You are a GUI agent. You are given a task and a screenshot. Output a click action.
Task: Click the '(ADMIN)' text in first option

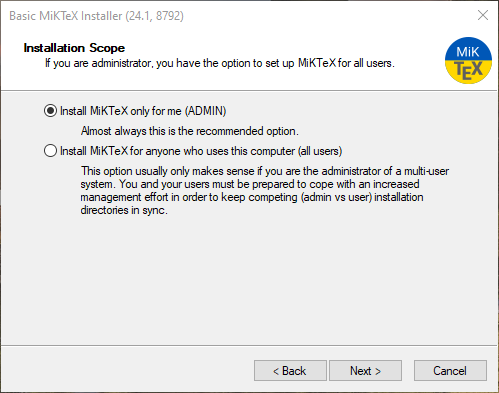pos(205,111)
